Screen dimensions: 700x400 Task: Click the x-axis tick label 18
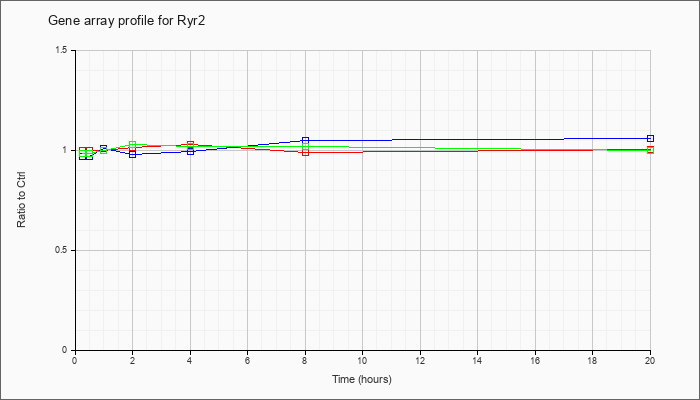[592, 360]
